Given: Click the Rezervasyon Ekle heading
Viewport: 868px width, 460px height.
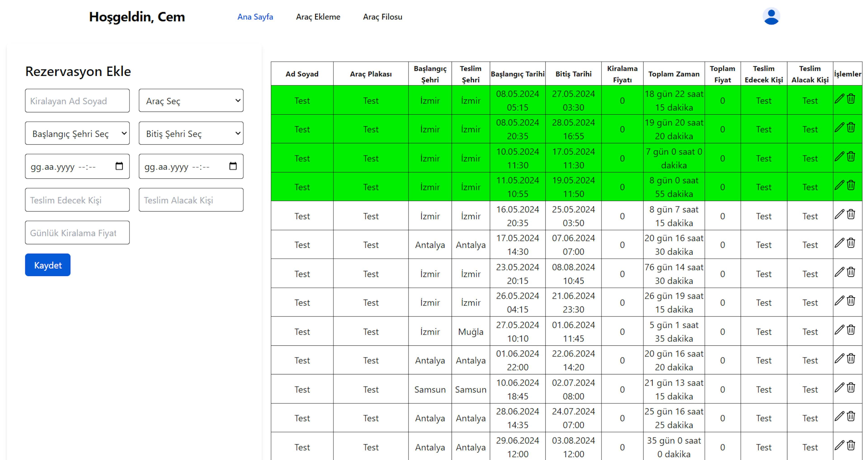Looking at the screenshot, I should tap(78, 71).
